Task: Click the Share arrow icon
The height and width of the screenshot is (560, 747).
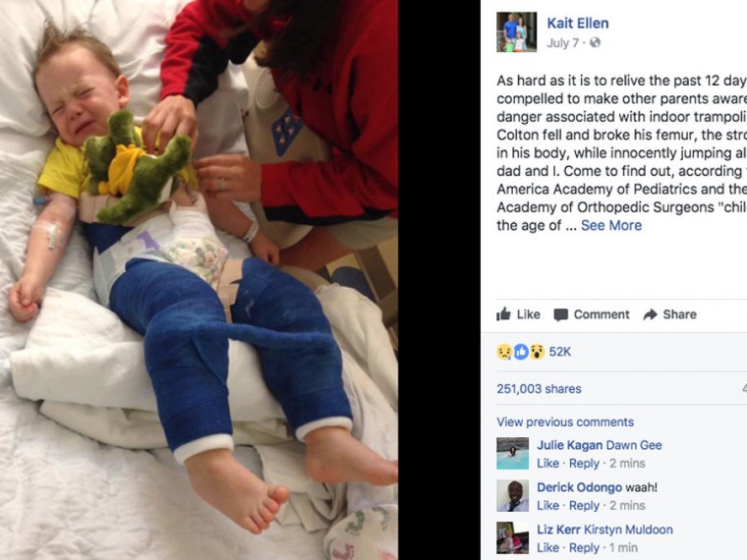Action: click(x=651, y=314)
